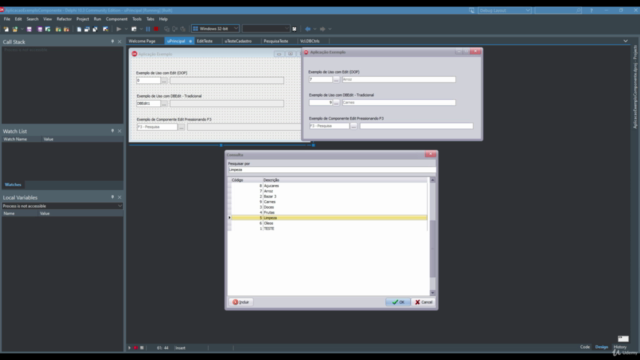Click the Remove File from Project icon

pyautogui.click(x=66, y=29)
